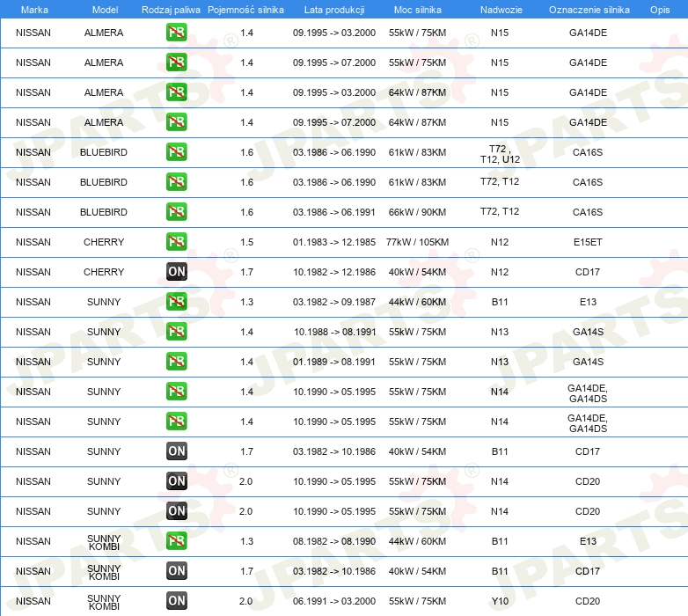
Task: Click 'GA14S' in the 10.1988 Sunny row
Action: pos(588,332)
